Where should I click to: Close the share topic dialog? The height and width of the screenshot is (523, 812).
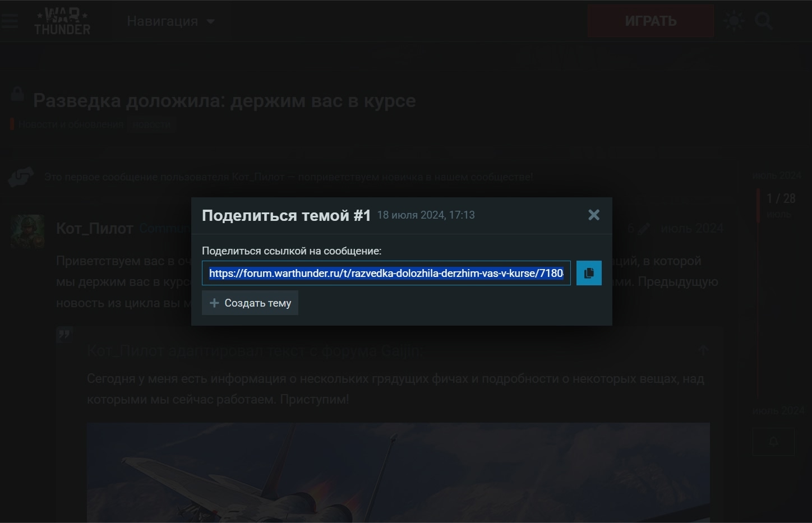point(594,215)
